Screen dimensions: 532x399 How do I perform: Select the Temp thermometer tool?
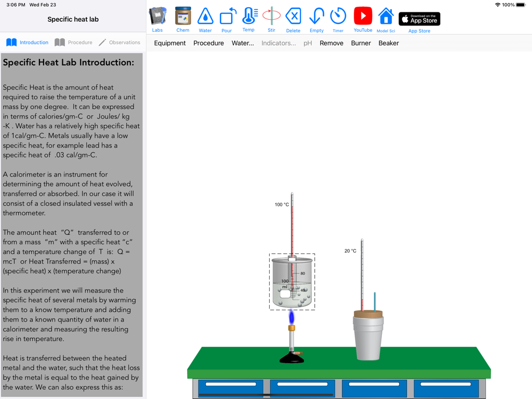(248, 16)
